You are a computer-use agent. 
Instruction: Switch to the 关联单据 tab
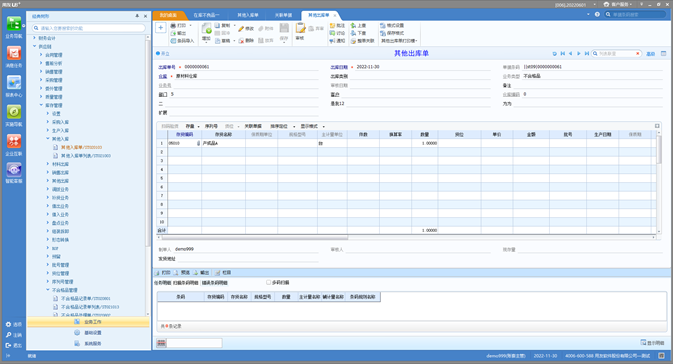pos(283,15)
